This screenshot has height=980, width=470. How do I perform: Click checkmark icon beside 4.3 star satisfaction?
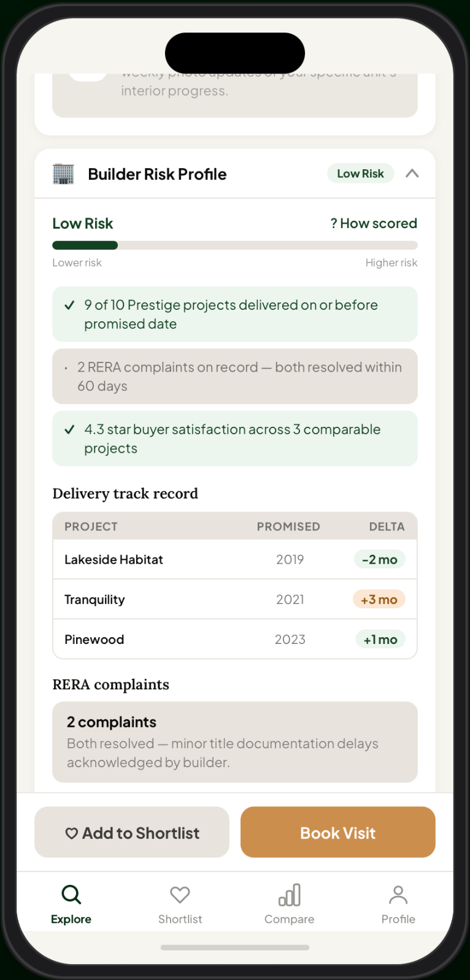(70, 429)
